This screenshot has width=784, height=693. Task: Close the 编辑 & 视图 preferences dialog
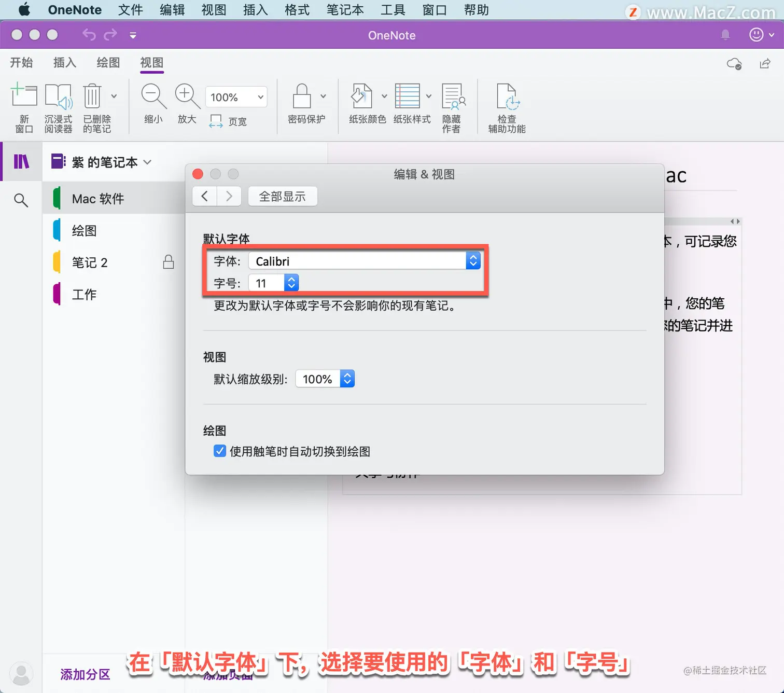[x=198, y=174]
